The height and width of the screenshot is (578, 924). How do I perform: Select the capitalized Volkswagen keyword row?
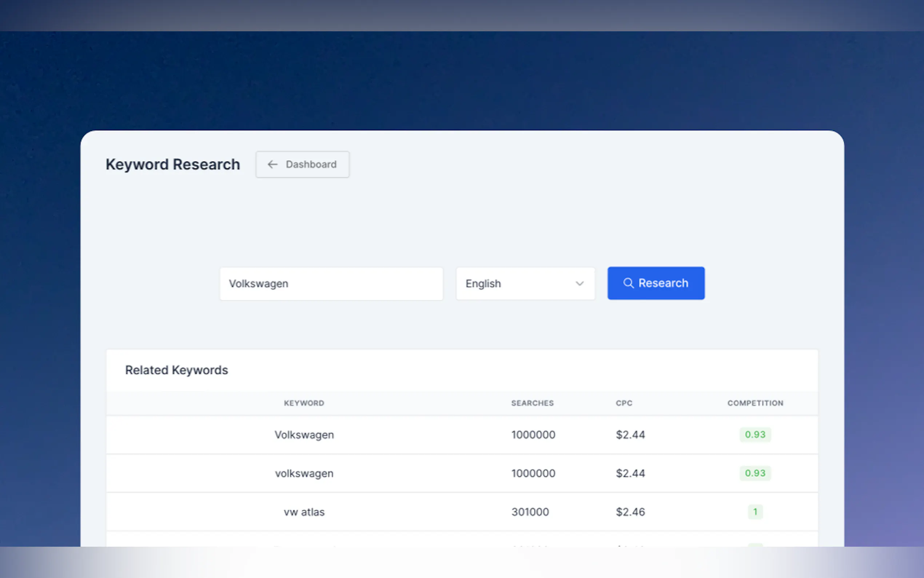[304, 435]
